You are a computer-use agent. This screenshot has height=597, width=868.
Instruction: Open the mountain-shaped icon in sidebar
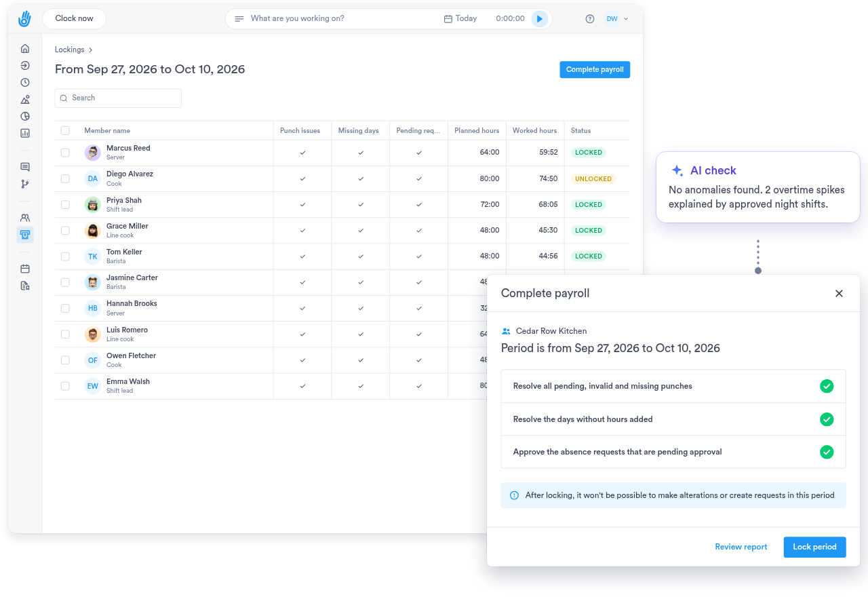tap(25, 99)
